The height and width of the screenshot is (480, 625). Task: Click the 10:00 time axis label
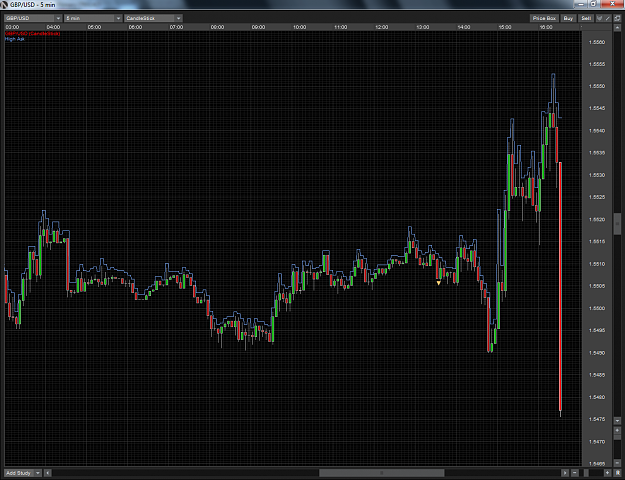point(299,27)
